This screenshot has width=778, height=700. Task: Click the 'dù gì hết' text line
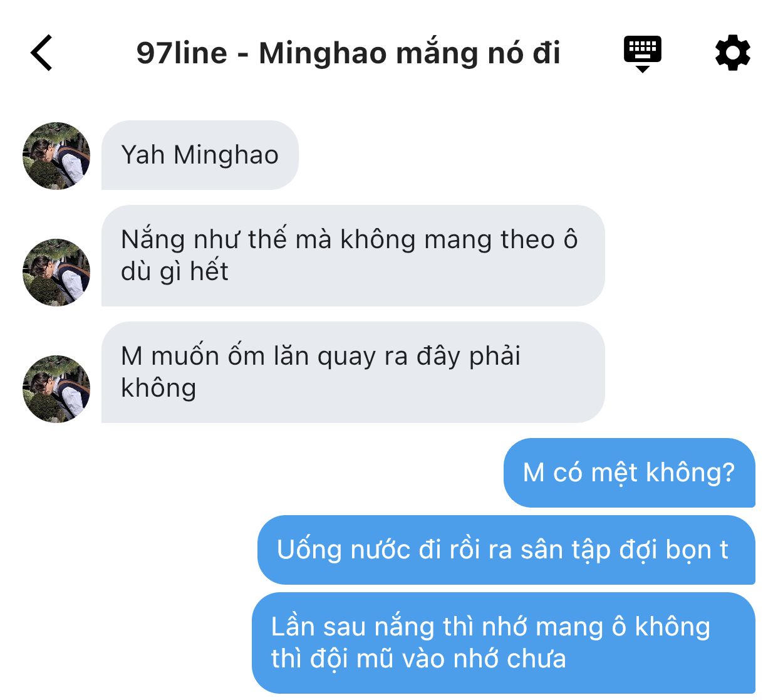[x=175, y=272]
